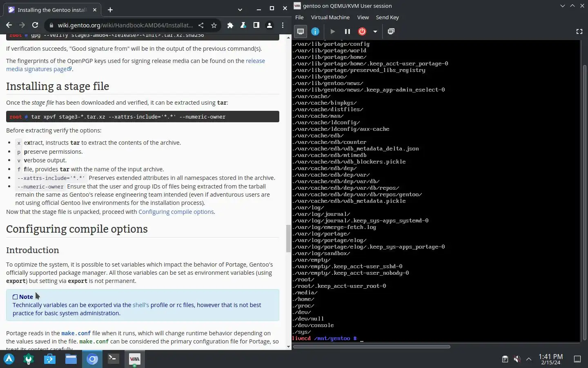View site information lock icon
The width and height of the screenshot is (588, 368).
51,25
